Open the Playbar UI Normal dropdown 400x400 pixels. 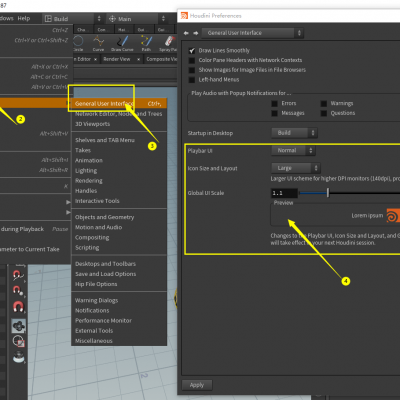pos(293,150)
